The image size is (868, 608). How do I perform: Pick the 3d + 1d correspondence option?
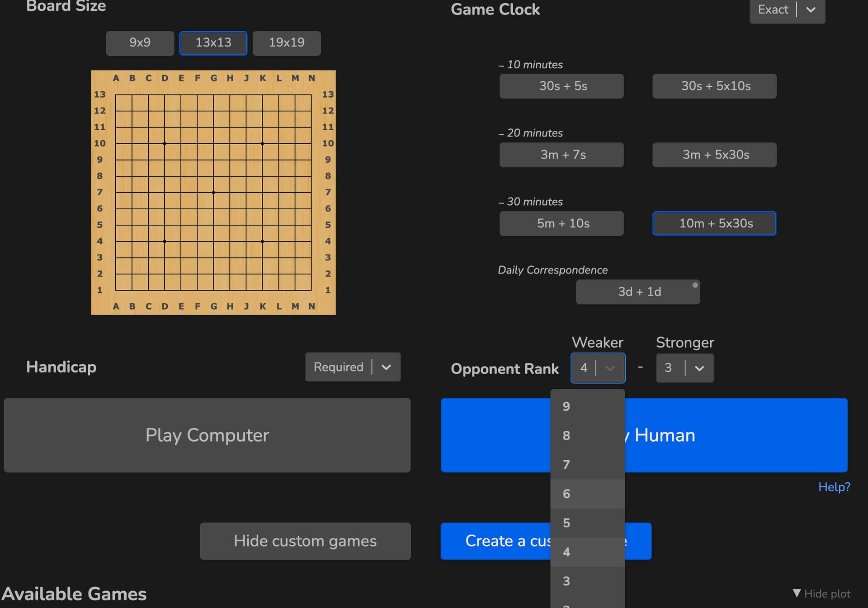pos(637,292)
